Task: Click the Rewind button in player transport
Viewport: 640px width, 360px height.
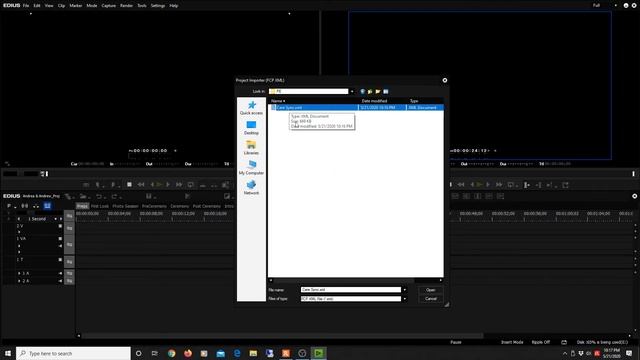Action: point(141,185)
